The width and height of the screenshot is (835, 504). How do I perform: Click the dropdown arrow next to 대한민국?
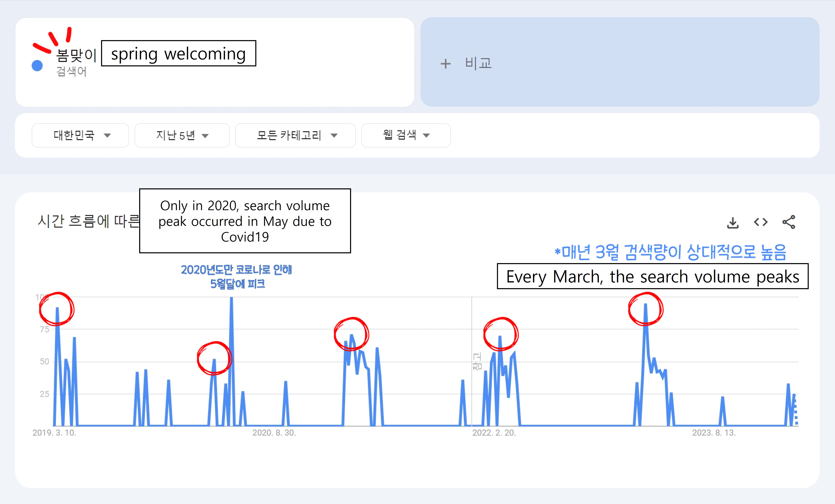107,135
